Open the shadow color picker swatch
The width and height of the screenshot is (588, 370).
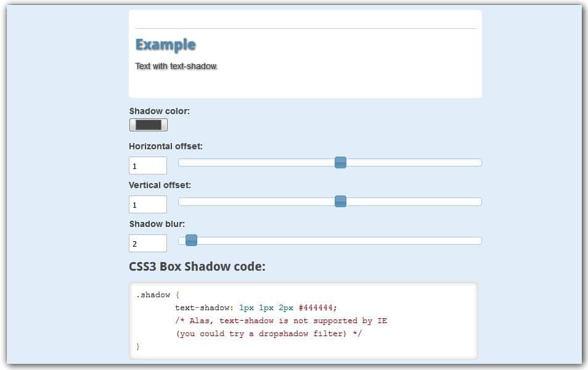pos(148,125)
